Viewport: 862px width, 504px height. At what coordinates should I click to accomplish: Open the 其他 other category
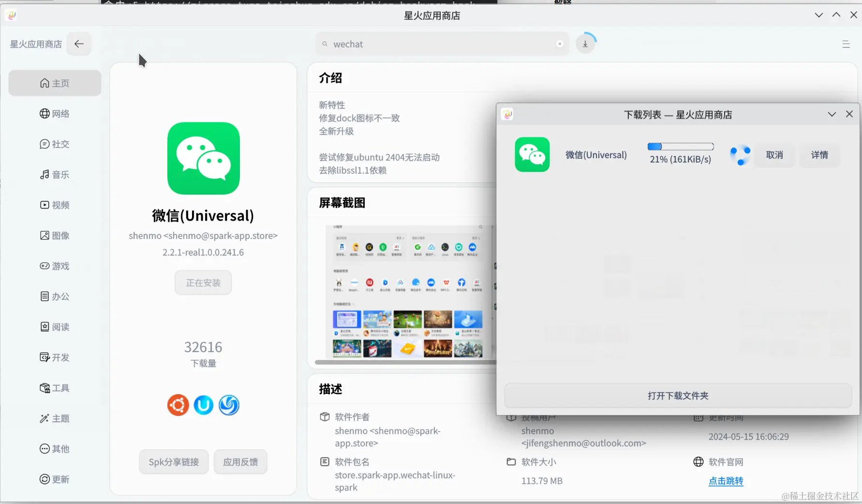[55, 449]
